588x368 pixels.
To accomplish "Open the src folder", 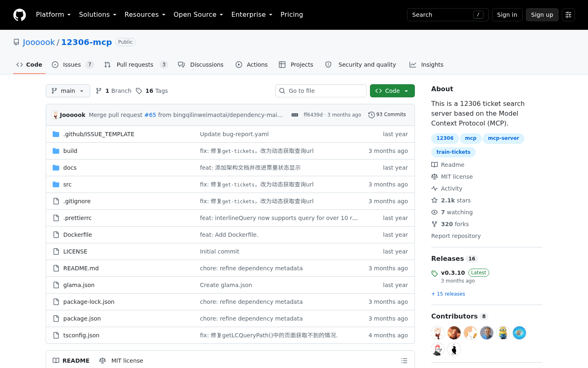I will [x=67, y=184].
